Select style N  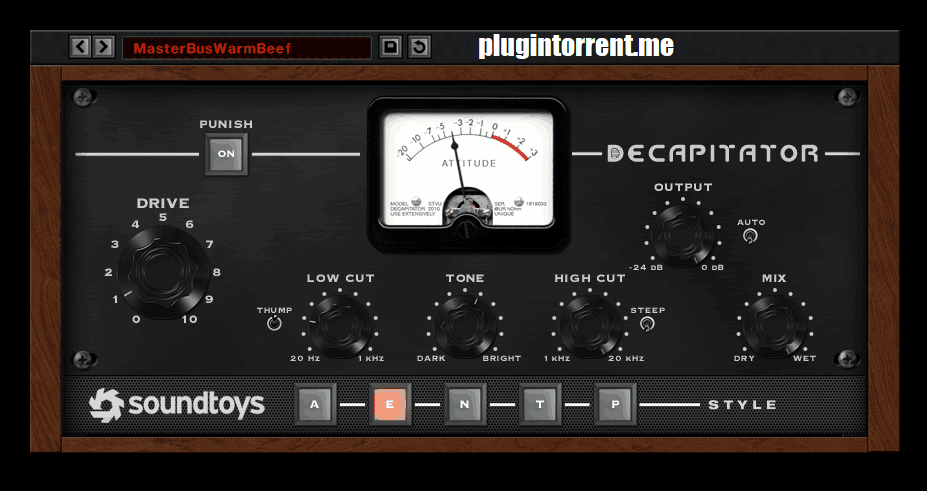(x=465, y=404)
